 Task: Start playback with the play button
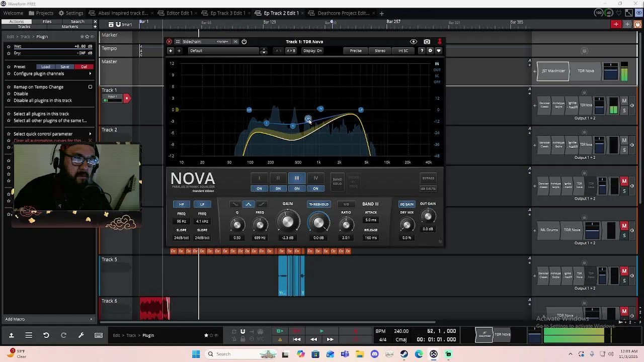click(x=321, y=331)
